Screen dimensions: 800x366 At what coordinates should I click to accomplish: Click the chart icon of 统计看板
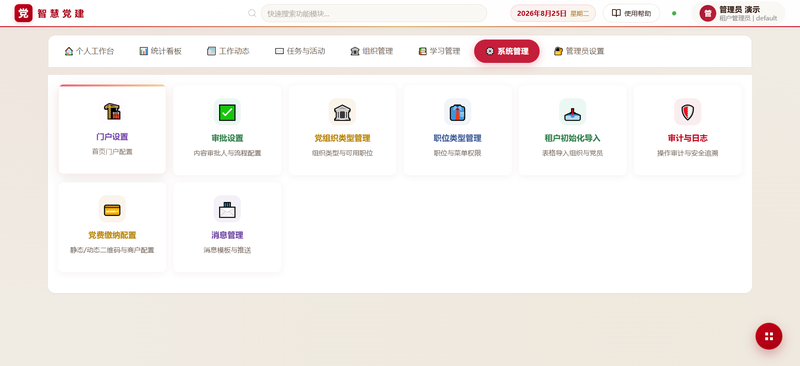[x=144, y=51]
